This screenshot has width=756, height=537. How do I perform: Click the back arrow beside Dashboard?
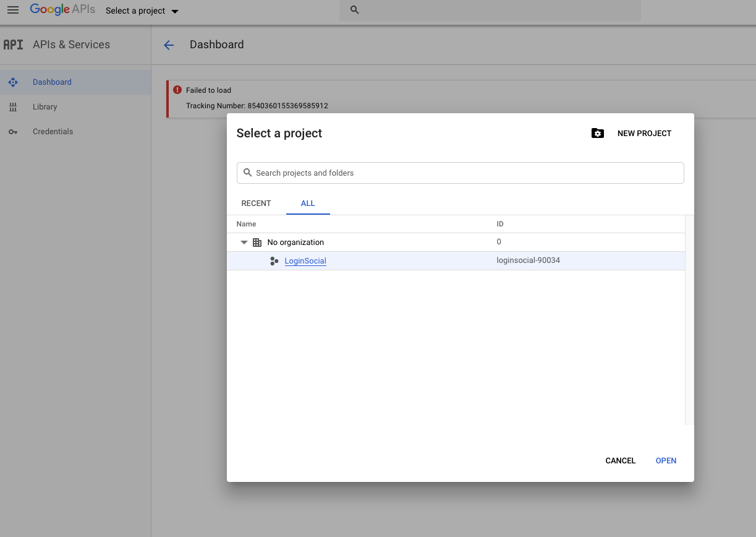coord(169,45)
